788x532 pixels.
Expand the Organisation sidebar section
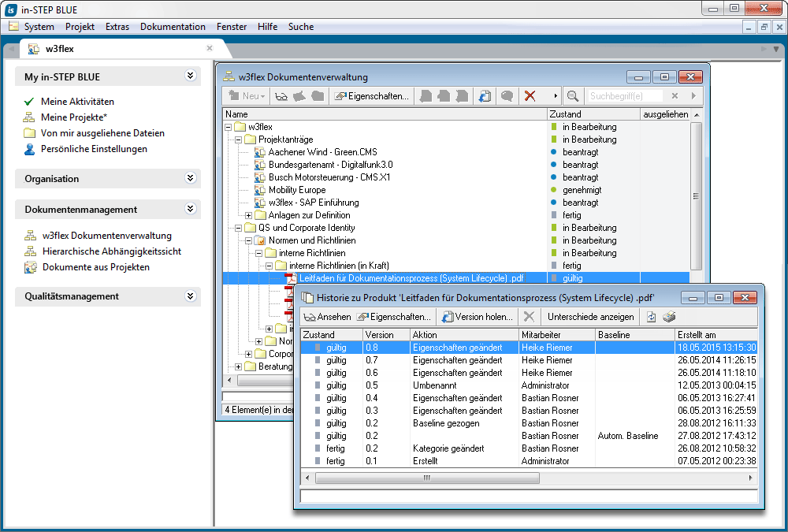click(x=190, y=178)
